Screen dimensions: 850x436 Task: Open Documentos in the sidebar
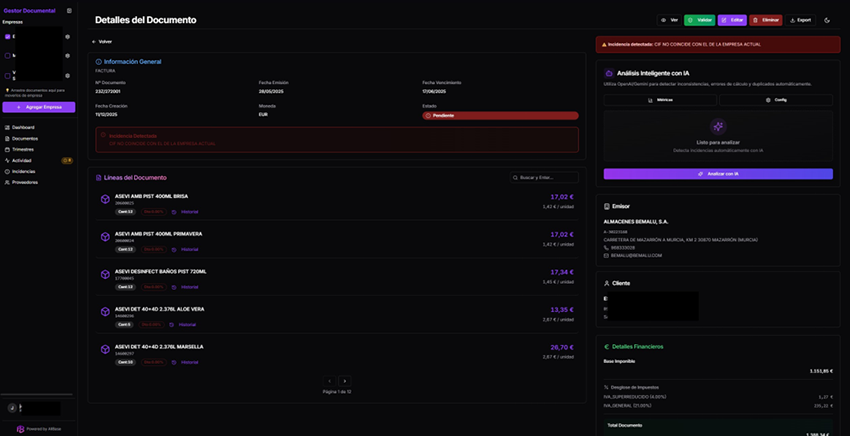[24, 138]
